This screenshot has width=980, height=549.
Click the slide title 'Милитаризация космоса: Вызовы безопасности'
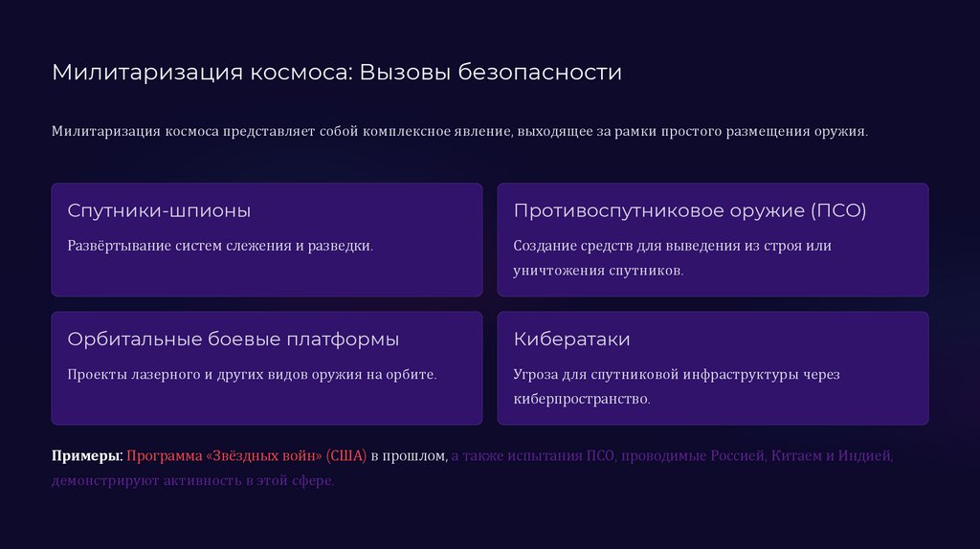[x=337, y=72]
